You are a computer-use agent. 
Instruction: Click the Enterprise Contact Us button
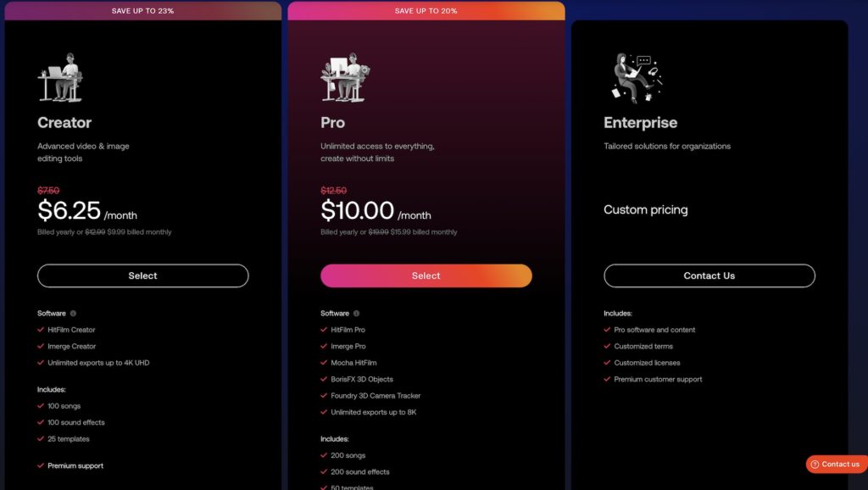click(709, 276)
